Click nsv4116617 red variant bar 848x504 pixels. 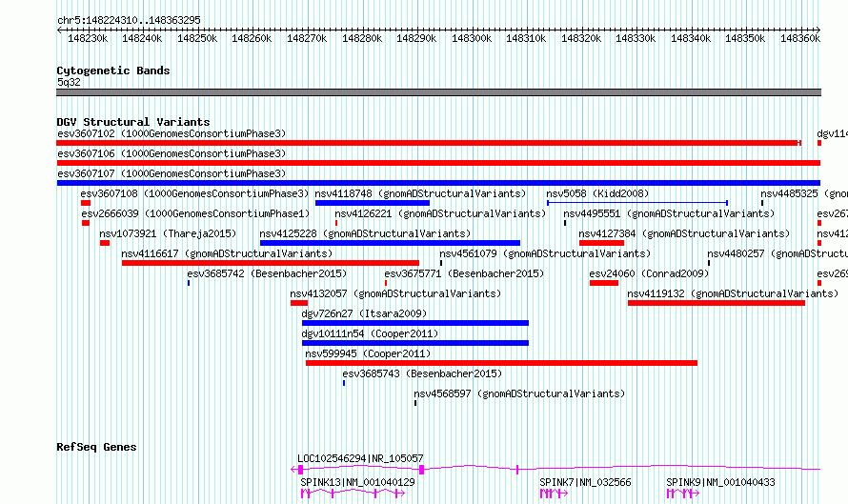(271, 263)
